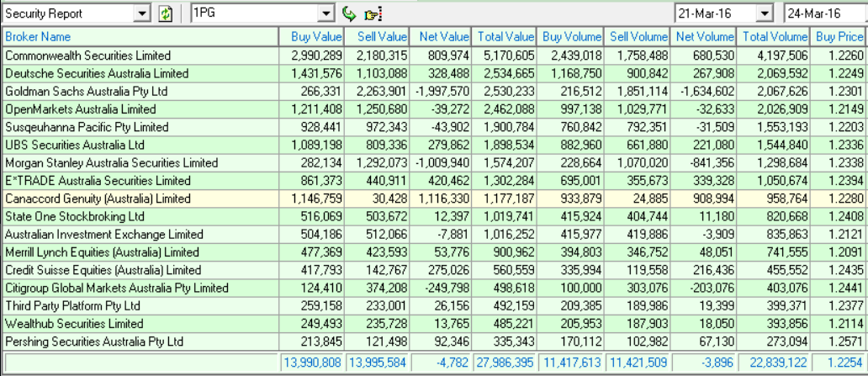Select Morgan Stanley Australia Securities Limited row
This screenshot has height=376, width=868.
pyautogui.click(x=434, y=163)
